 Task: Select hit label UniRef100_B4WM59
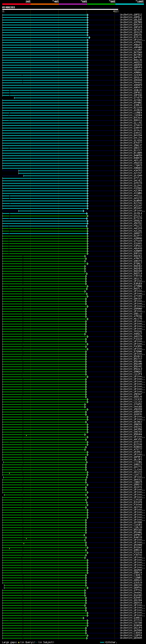click(x=131, y=156)
